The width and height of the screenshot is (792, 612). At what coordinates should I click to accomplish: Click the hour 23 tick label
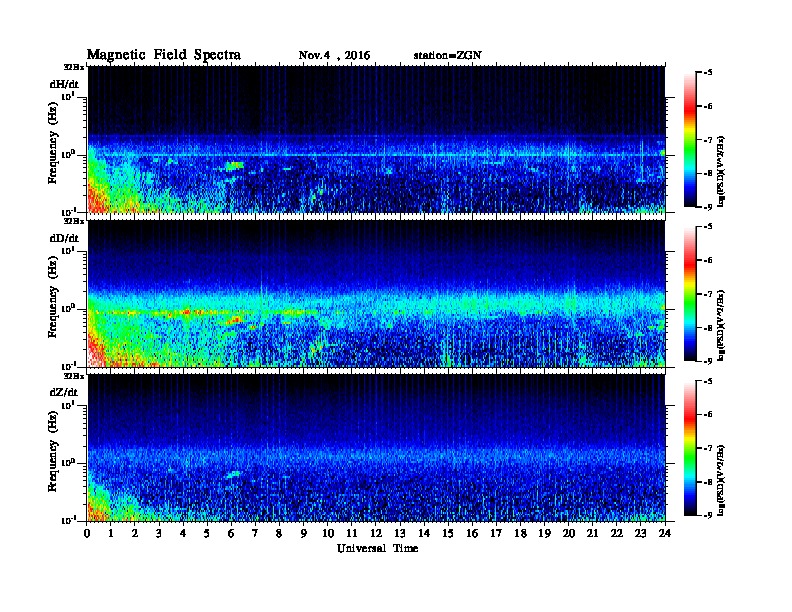point(641,533)
